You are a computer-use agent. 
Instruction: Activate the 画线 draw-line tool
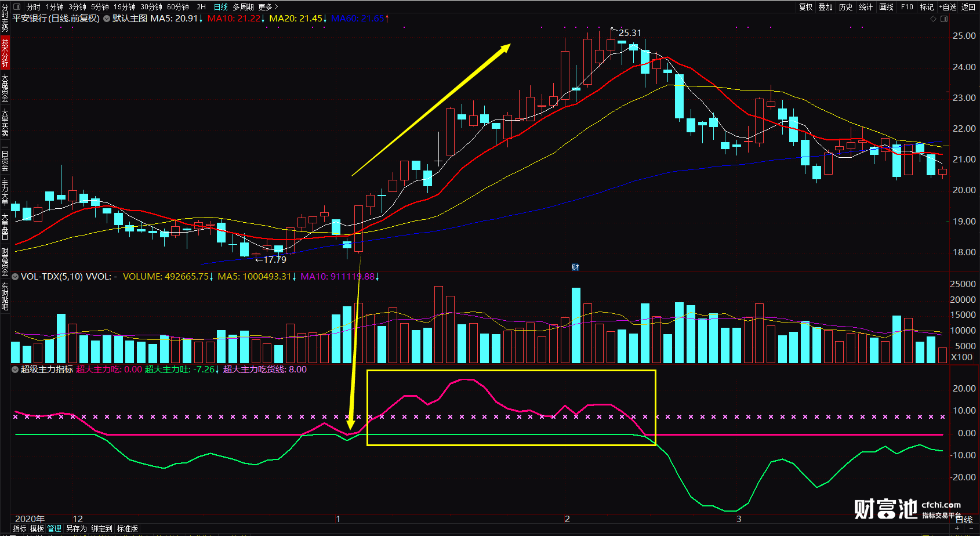coord(886,7)
